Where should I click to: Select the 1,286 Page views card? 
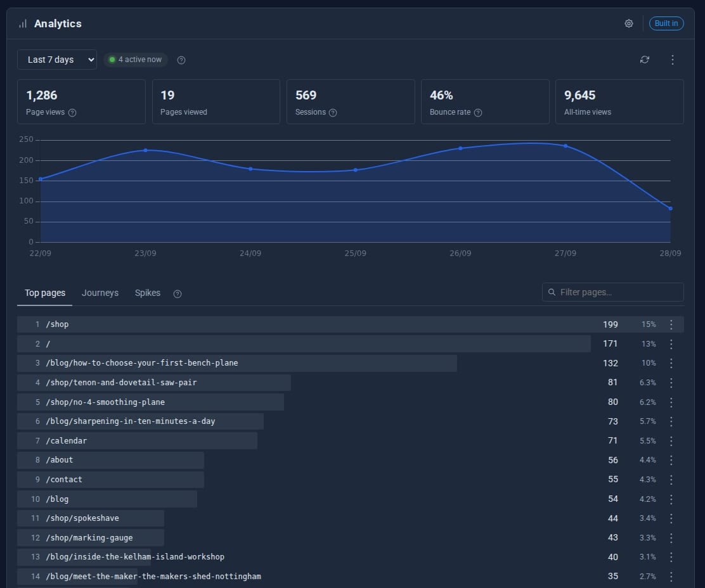pos(81,101)
